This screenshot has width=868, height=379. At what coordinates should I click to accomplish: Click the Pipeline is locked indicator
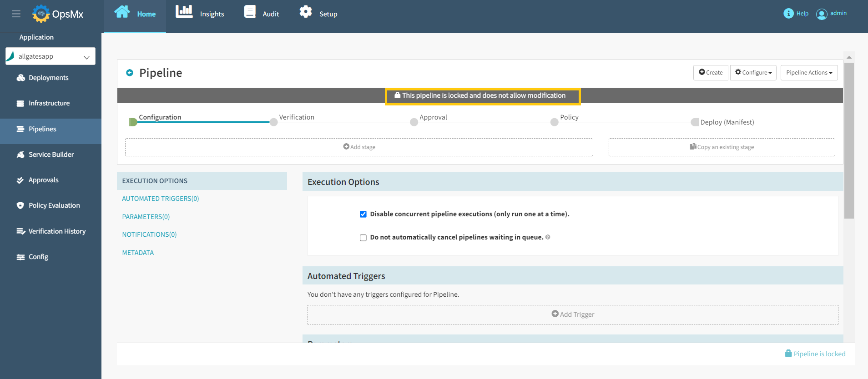point(815,354)
